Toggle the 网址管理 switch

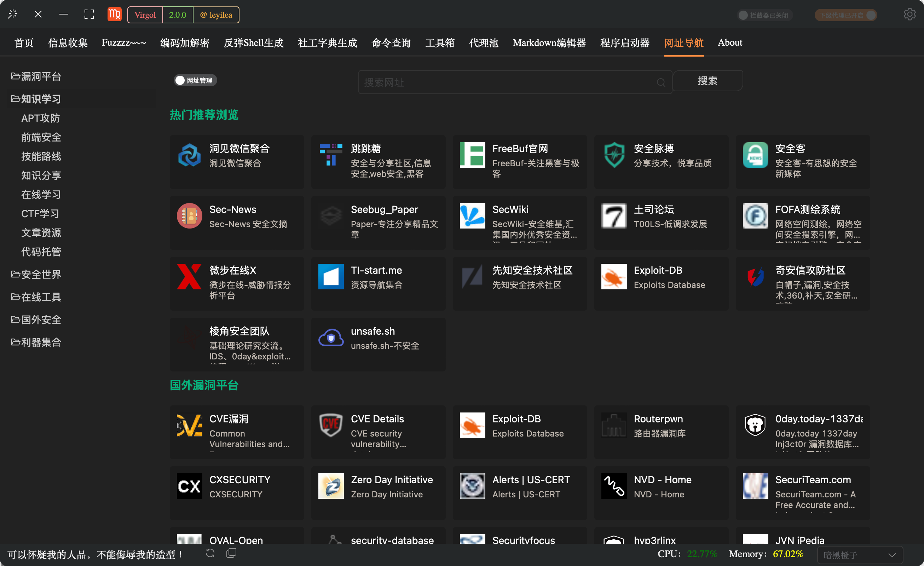[x=195, y=80]
